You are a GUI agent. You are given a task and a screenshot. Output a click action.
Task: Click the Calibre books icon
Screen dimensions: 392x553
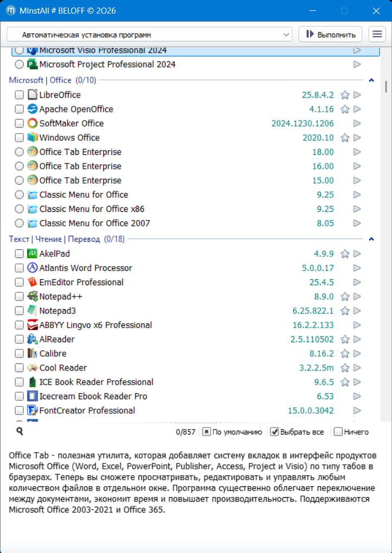32,354
